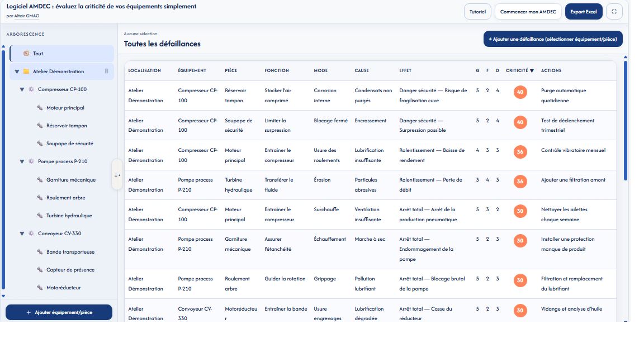Click the wrench icon beside Turbine hydraulique
644x362 pixels.
tap(40, 216)
